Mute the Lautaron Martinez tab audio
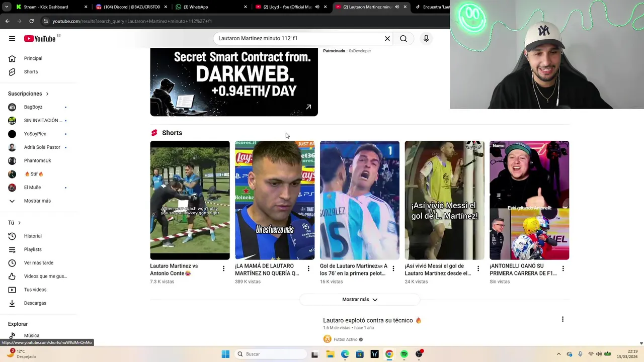 pyautogui.click(x=397, y=7)
